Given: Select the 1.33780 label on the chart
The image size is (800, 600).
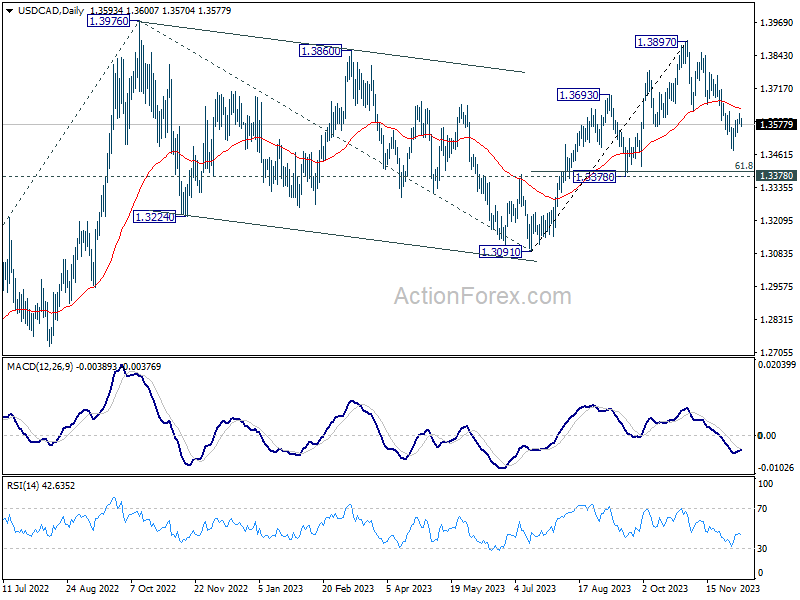Looking at the screenshot, I should 594,177.
